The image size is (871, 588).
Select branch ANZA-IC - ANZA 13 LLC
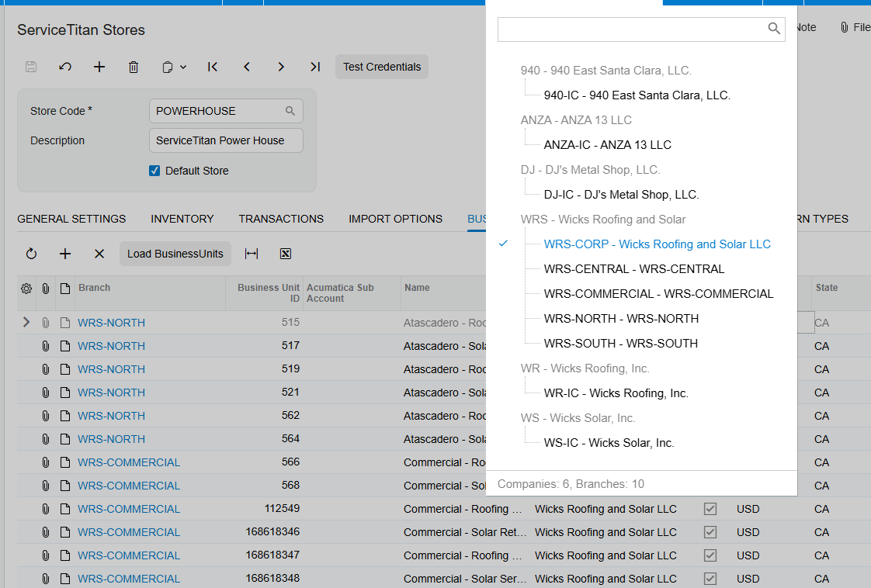(x=607, y=145)
